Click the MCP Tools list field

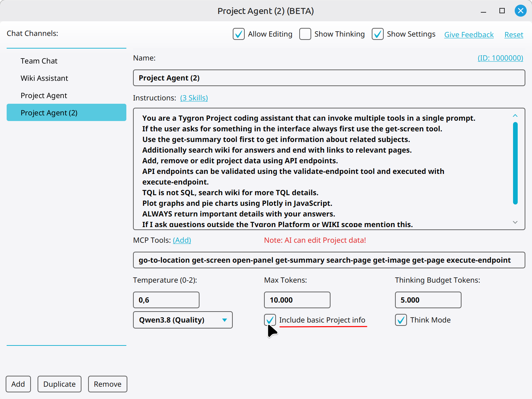(x=329, y=260)
